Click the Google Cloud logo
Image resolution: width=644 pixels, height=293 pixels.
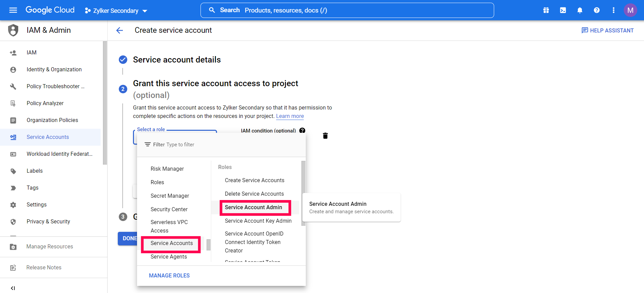[50, 10]
